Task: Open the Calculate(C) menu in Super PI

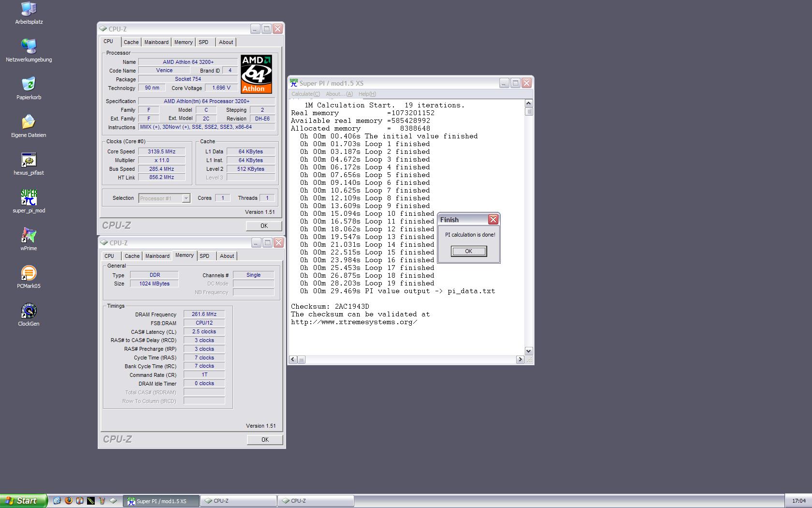Action: click(305, 94)
